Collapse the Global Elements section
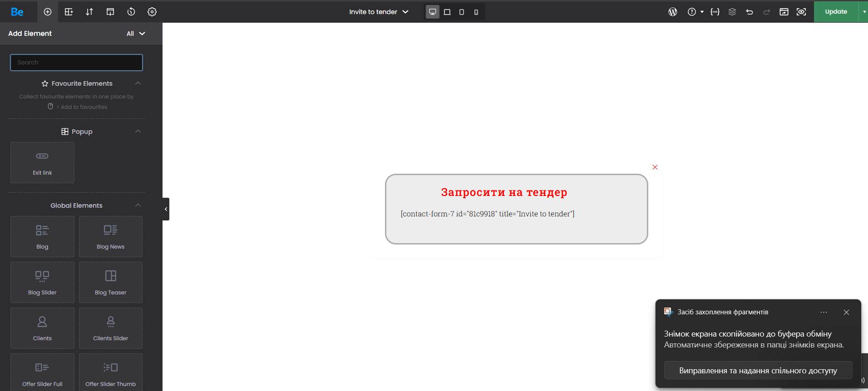This screenshot has height=391, width=868. (138, 205)
